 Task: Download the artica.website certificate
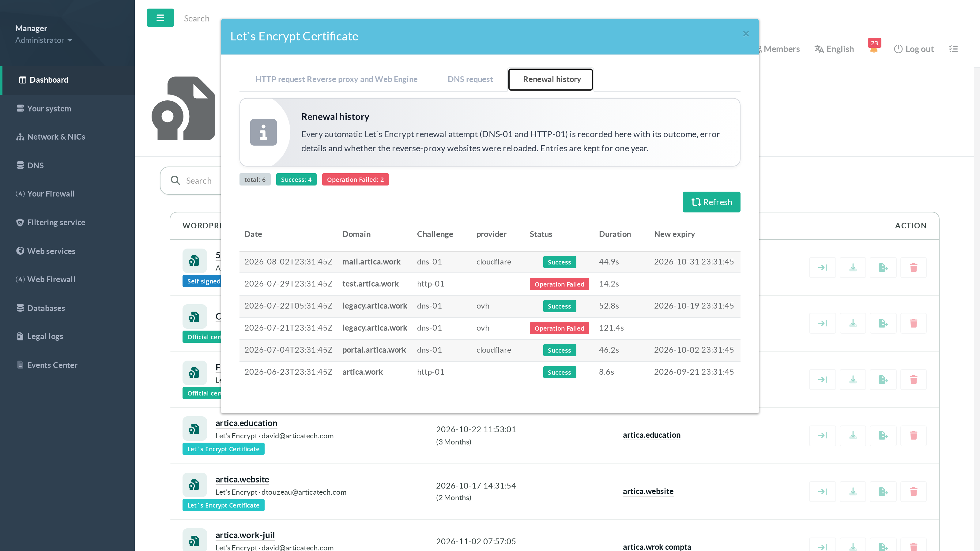[853, 492]
